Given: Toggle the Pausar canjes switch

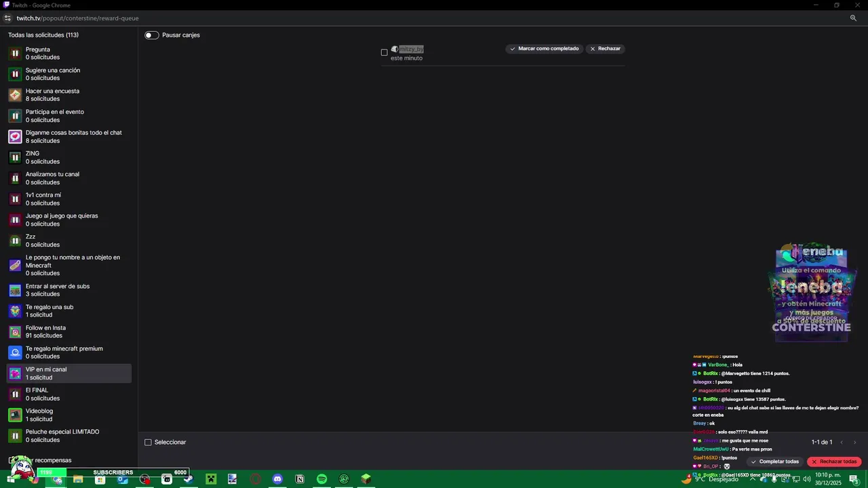Looking at the screenshot, I should pyautogui.click(x=152, y=35).
